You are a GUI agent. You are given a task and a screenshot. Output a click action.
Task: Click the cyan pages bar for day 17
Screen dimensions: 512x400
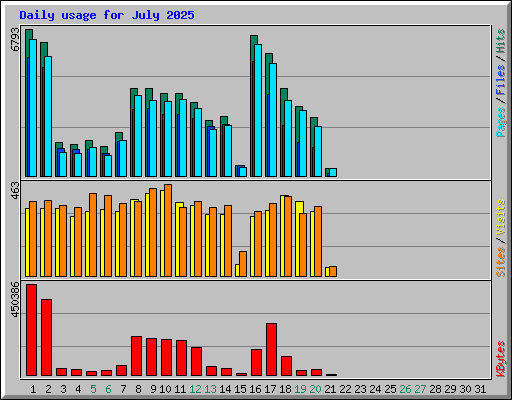(273, 120)
